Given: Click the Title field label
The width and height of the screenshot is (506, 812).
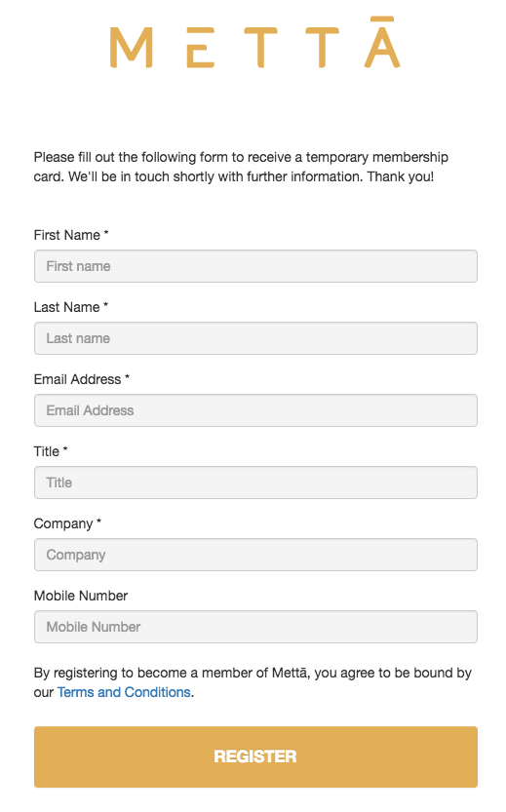Looking at the screenshot, I should (x=51, y=451).
